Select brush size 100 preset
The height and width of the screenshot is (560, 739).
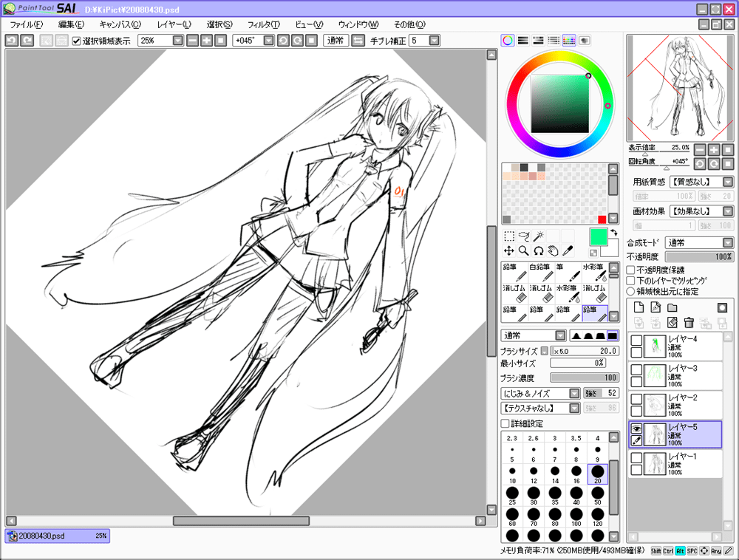pos(576,516)
